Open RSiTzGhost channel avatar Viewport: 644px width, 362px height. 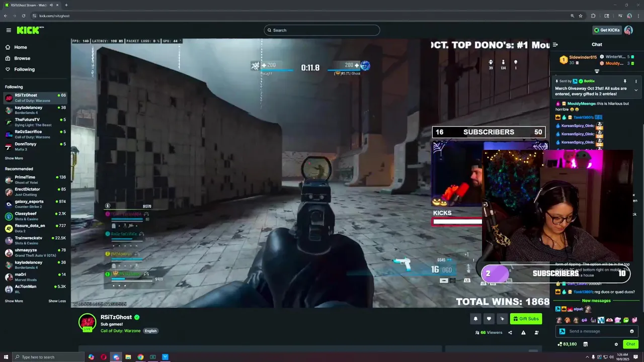click(88, 322)
